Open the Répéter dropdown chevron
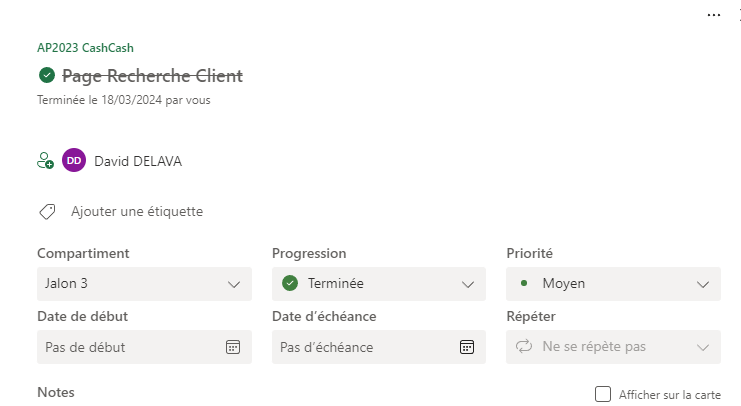The height and width of the screenshot is (406, 741). pos(702,347)
